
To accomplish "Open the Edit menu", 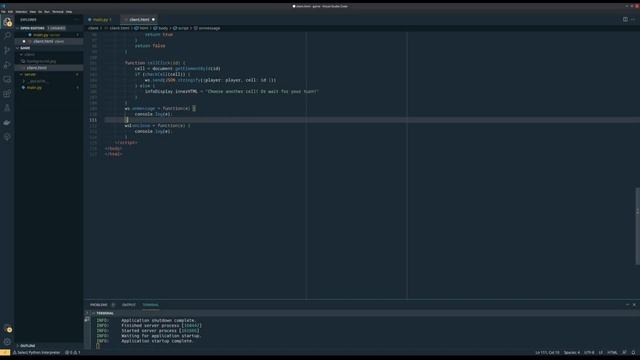I will click(x=11, y=12).
